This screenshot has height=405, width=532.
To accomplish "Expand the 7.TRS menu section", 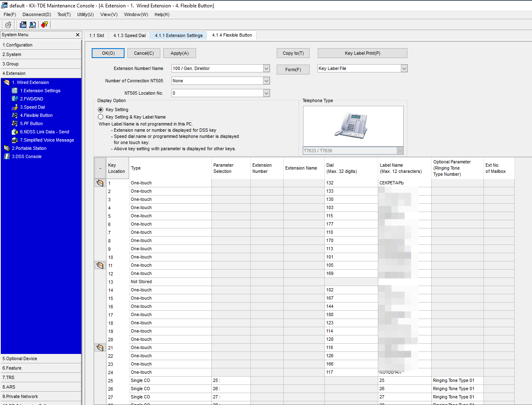I will pyautogui.click(x=41, y=377).
